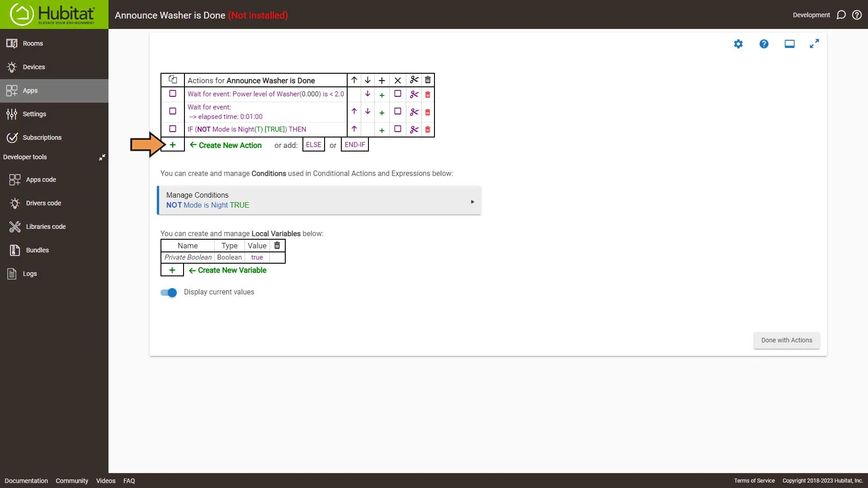Toggle Display current values switch

169,293
